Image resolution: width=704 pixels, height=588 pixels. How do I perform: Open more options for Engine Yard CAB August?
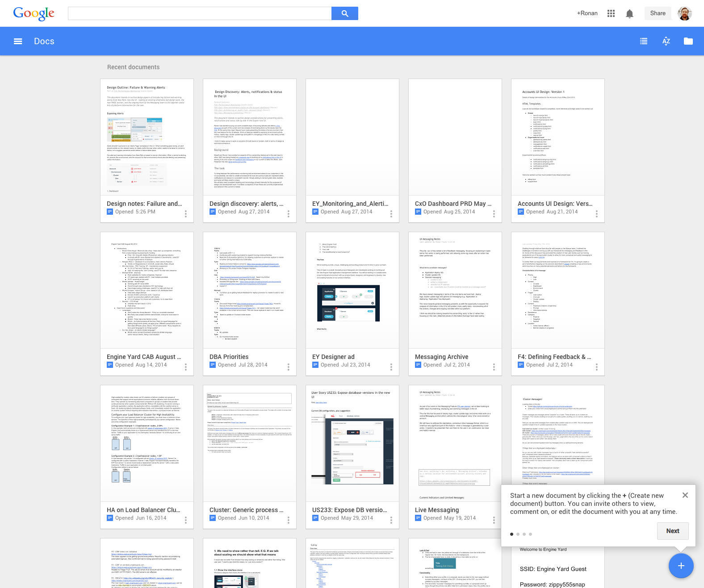(x=186, y=367)
